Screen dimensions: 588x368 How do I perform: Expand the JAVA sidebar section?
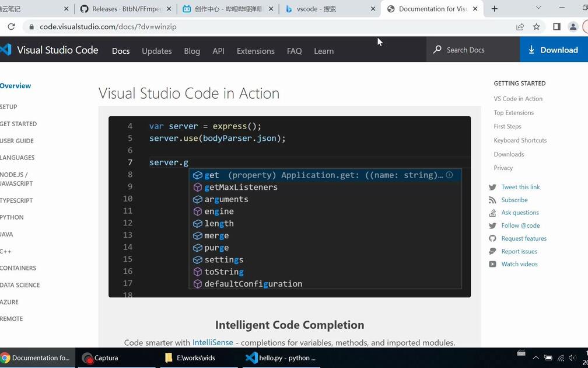pyautogui.click(x=7, y=234)
